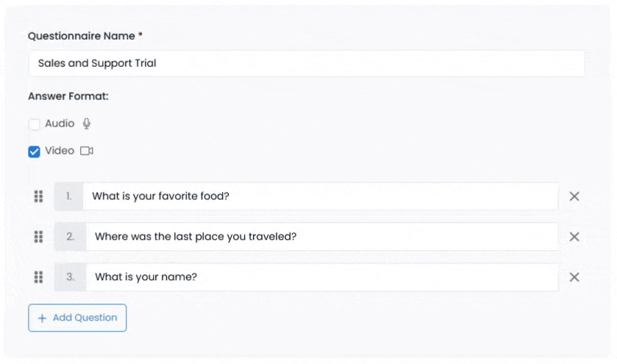617x364 pixels.
Task: Click the camera icon next to Video
Action: tap(87, 151)
